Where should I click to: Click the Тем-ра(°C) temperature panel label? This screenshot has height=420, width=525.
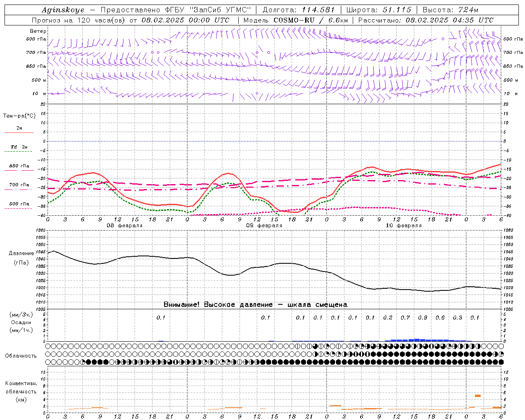pos(19,116)
